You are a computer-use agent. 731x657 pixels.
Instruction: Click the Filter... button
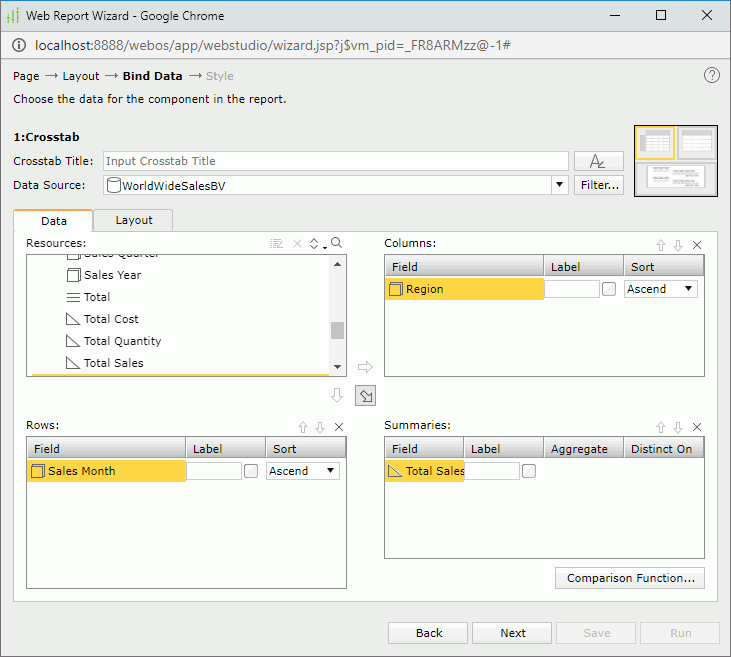(598, 185)
